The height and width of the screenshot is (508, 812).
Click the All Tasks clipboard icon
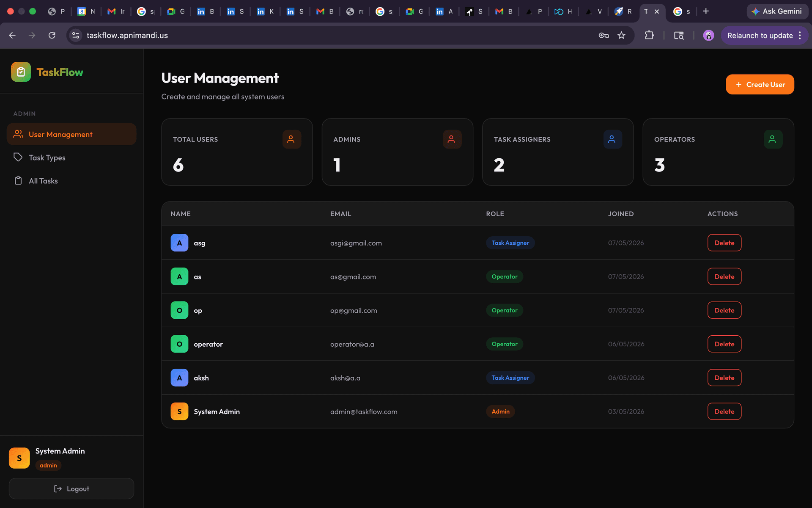[x=18, y=181]
